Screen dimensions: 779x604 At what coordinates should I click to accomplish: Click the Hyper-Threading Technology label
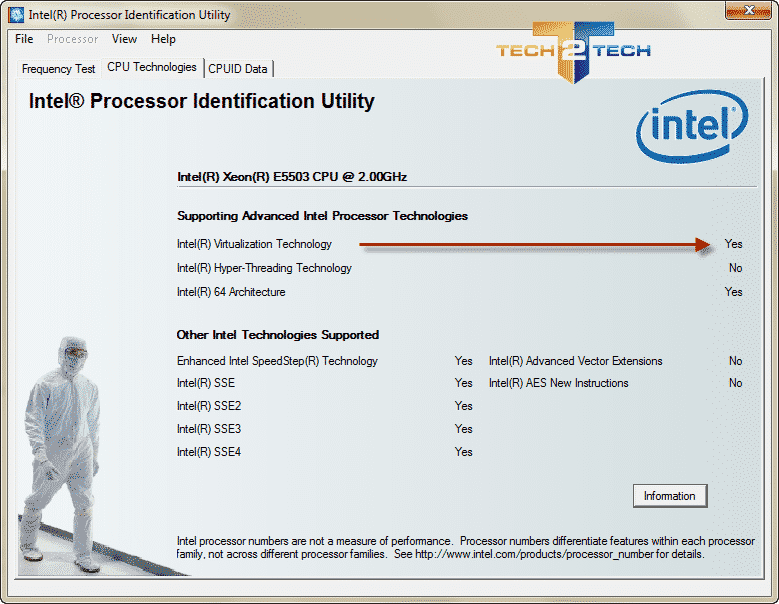264,268
